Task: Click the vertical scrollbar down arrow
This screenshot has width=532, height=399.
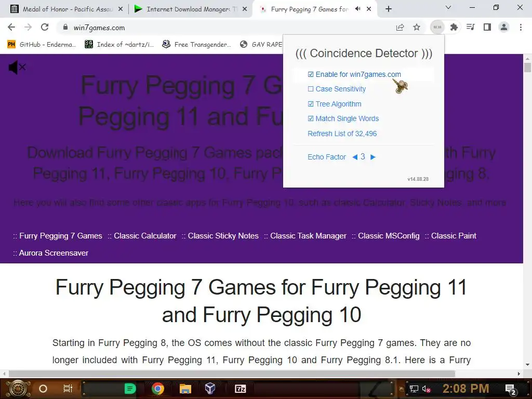Action: tap(528, 365)
